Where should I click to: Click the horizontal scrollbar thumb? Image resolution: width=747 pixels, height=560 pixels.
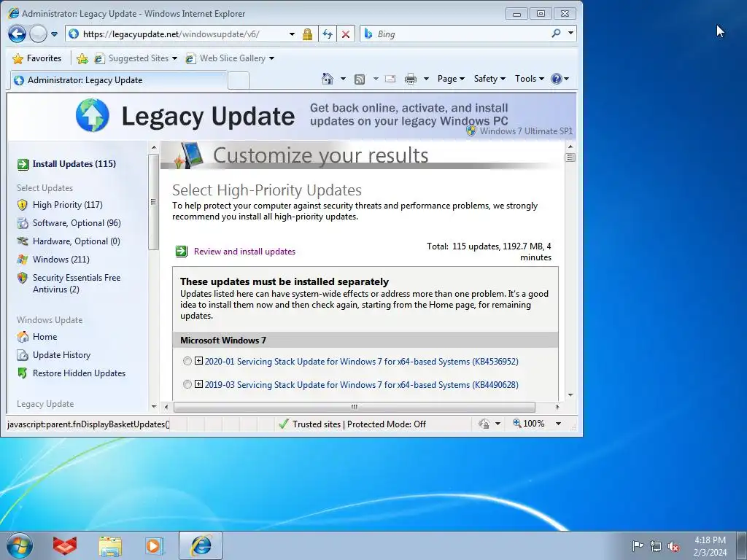pos(355,407)
